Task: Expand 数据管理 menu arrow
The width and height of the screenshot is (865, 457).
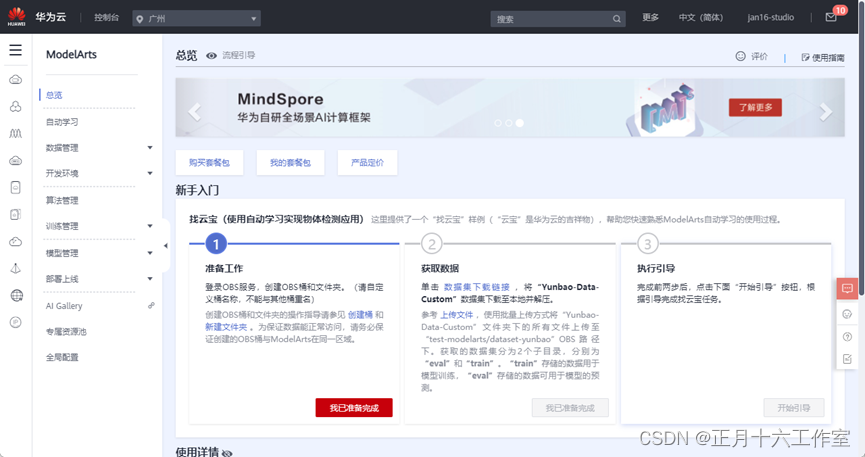Action: pyautogui.click(x=150, y=147)
